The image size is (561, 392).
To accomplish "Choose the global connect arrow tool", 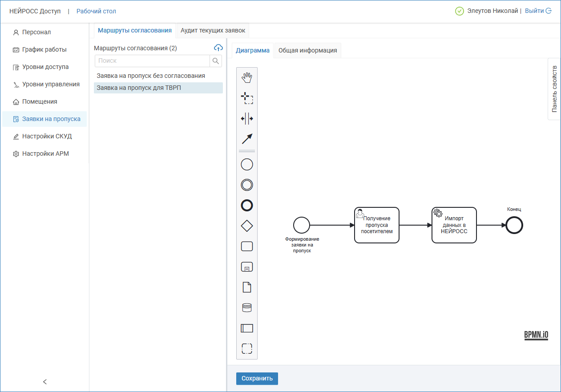I will tap(247, 139).
